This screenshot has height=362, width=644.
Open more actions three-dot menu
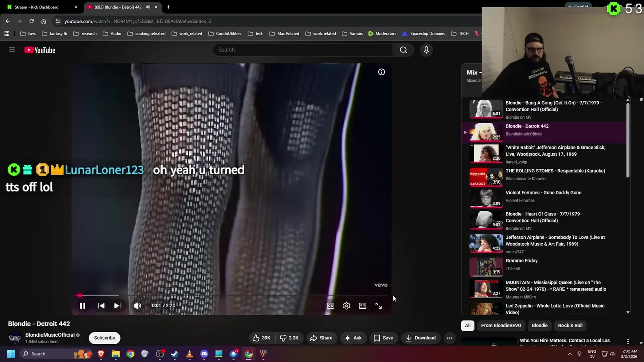tap(450, 338)
